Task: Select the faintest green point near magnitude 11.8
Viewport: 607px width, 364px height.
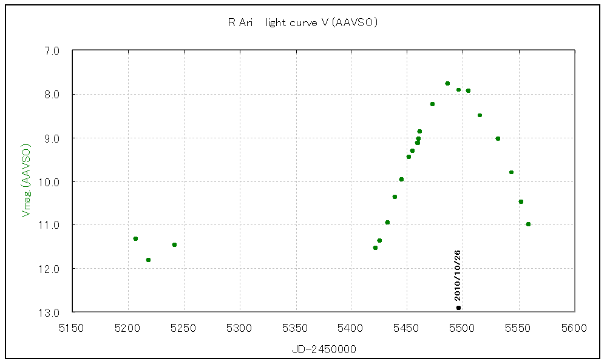Action: tap(148, 260)
